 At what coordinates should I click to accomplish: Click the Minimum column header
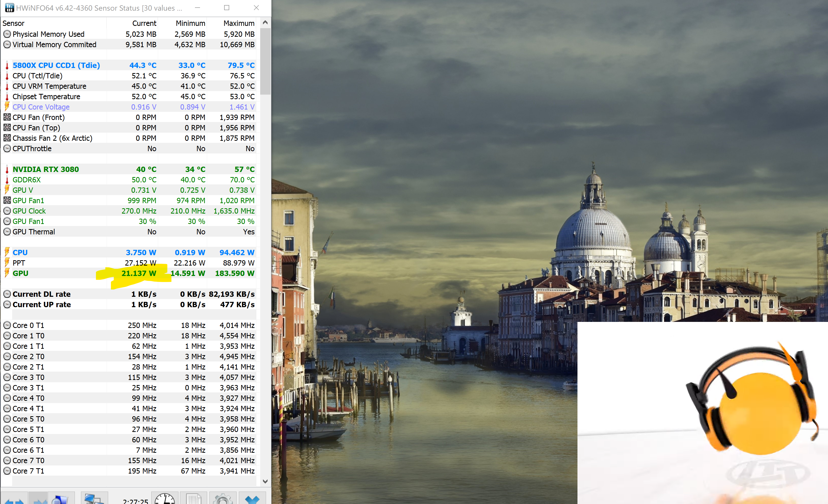(x=190, y=23)
